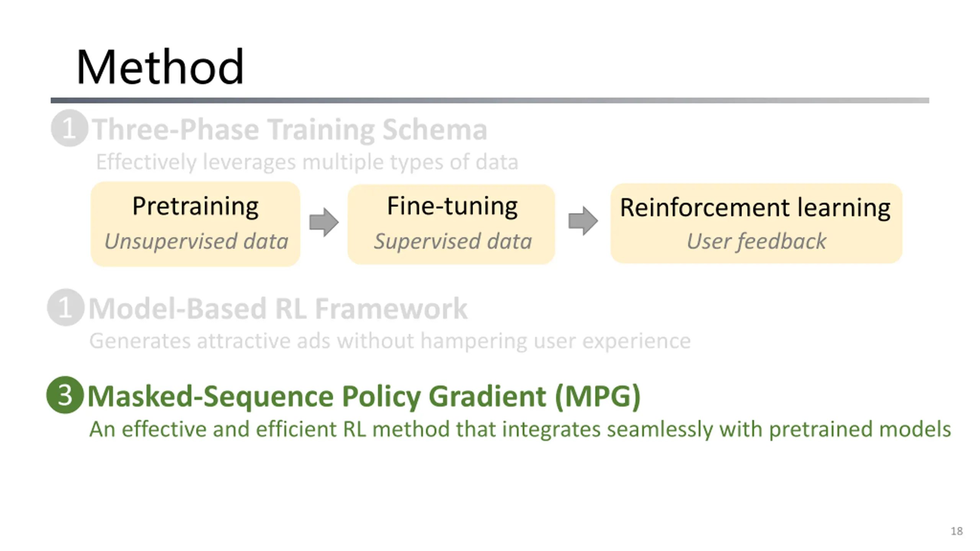Select the "Reinforcement learning" label
The width and height of the screenshot is (980, 551).
(x=755, y=208)
